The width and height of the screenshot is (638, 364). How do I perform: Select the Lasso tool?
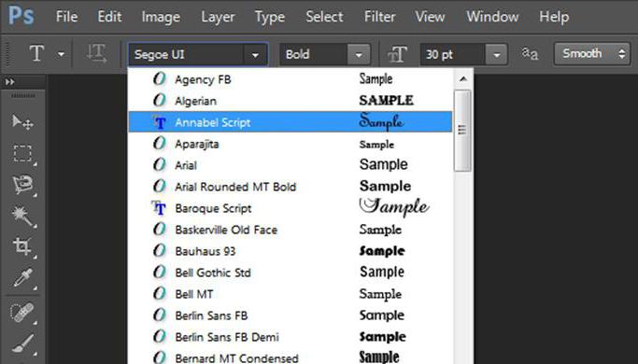coord(22,185)
